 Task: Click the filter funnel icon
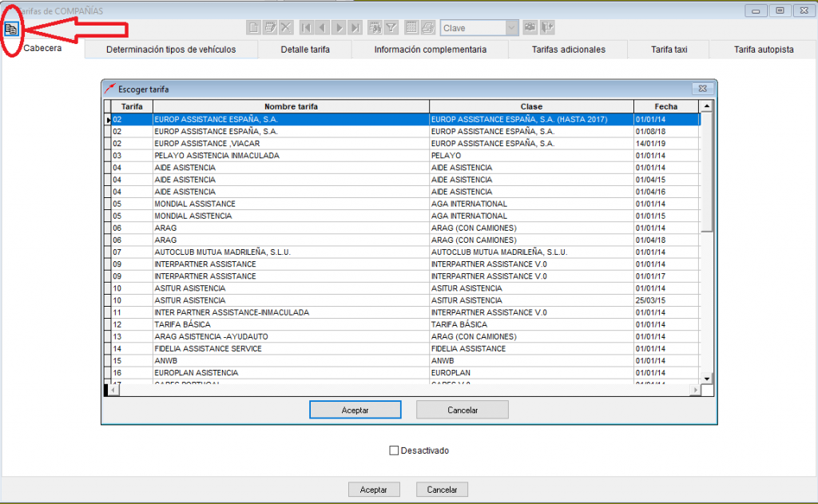[391, 28]
